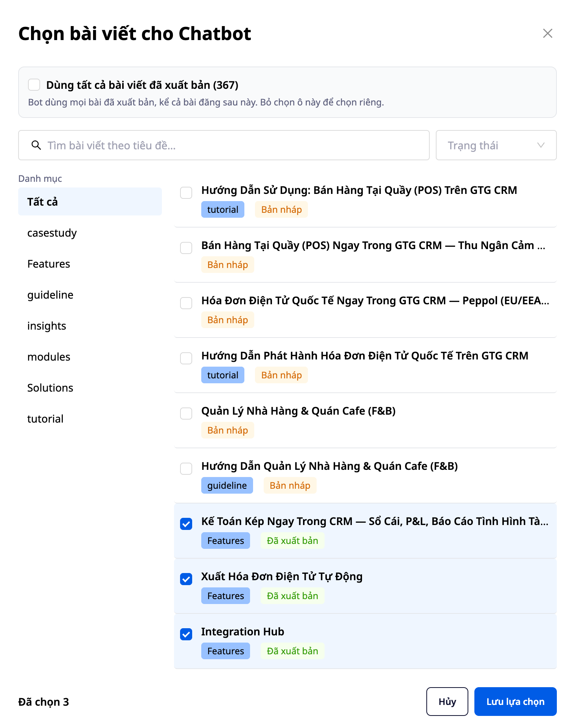Image resolution: width=575 pixels, height=728 pixels.
Task: Click Quản Lý Nhà Hàng & Quán Cafe (F&B) title
Action: [298, 410]
